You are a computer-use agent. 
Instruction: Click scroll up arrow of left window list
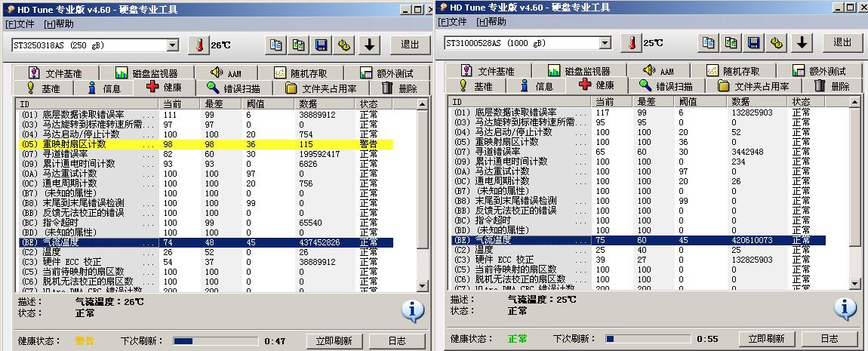pyautogui.click(x=423, y=104)
